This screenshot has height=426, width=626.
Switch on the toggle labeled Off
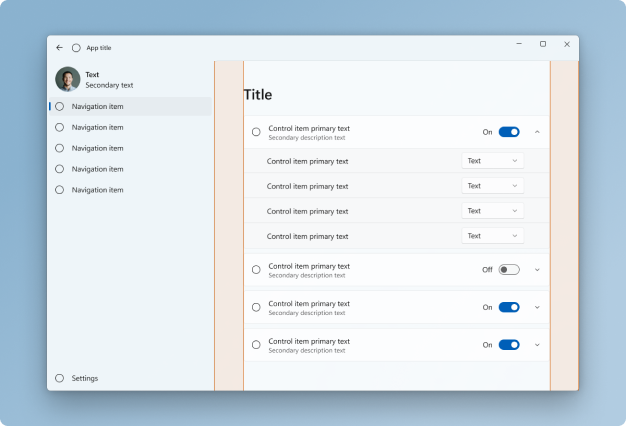(x=509, y=270)
